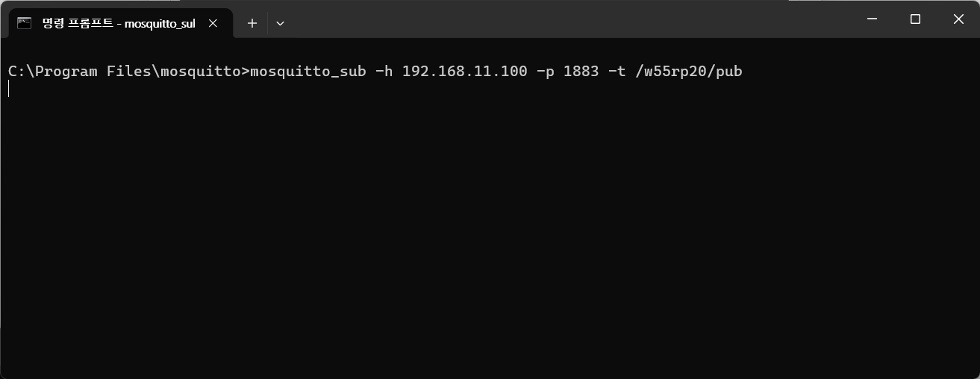
Task: Place cursor at the blinking caret line
Action: [9, 89]
